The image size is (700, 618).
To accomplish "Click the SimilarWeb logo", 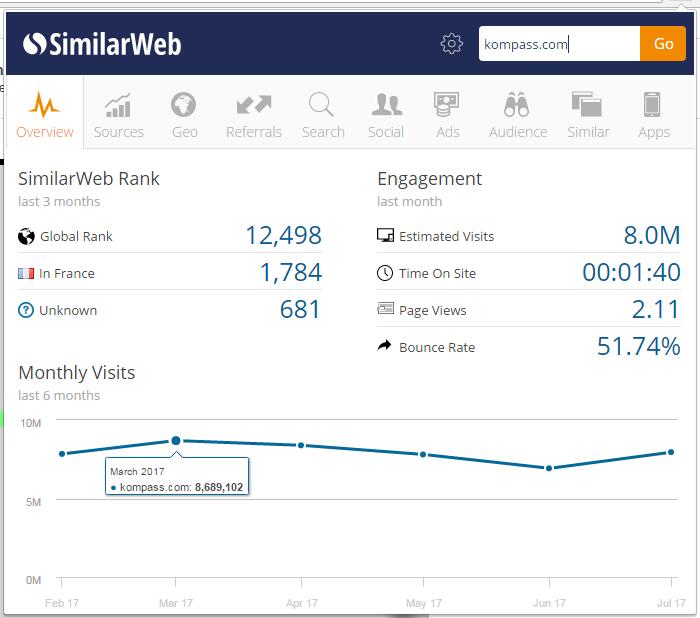I will [x=102, y=44].
